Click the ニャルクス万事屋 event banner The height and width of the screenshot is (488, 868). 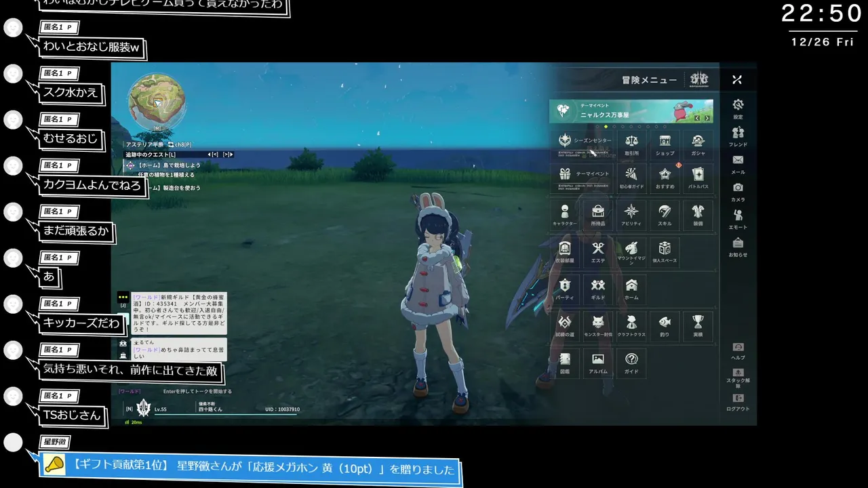click(631, 111)
